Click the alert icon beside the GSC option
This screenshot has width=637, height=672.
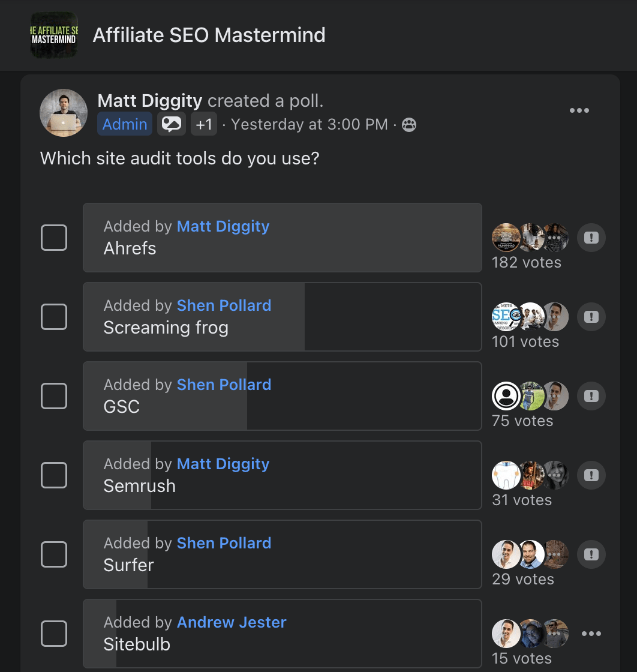pos(591,395)
